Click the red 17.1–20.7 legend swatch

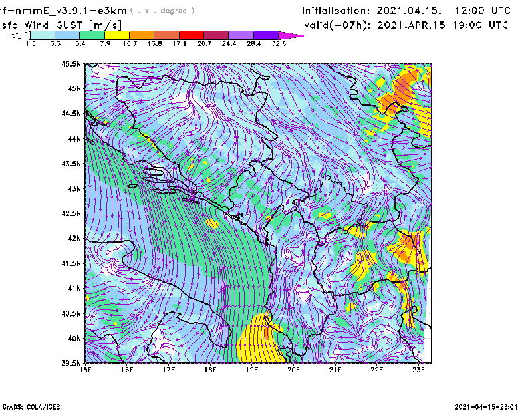click(192, 35)
